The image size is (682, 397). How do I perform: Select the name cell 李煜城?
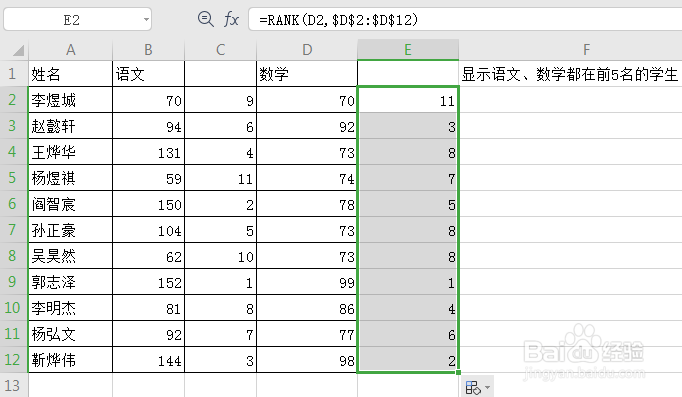point(70,100)
